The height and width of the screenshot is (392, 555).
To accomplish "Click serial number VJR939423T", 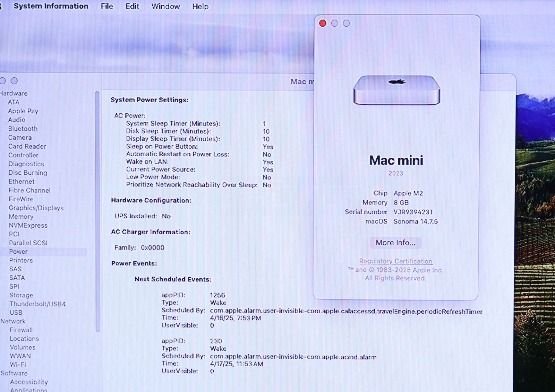I will pos(413,212).
